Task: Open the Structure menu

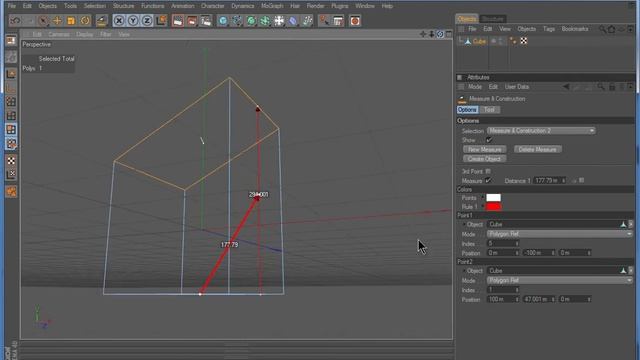Action: (x=123, y=6)
